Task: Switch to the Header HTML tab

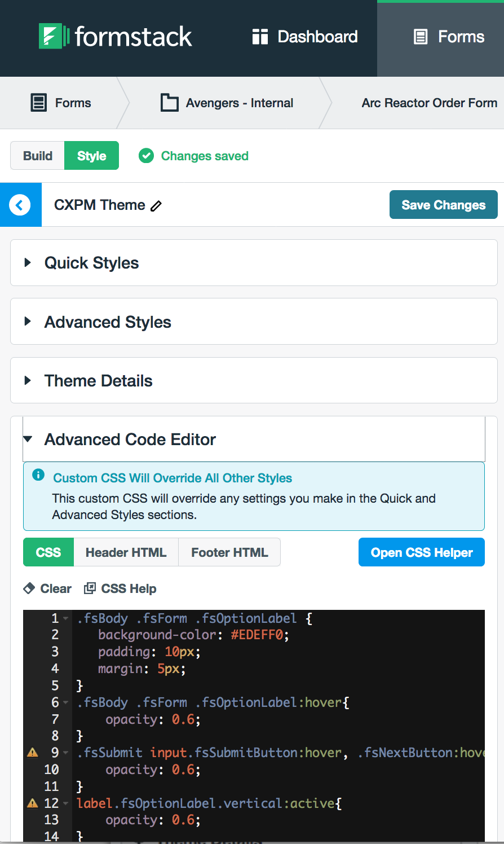Action: coord(126,552)
